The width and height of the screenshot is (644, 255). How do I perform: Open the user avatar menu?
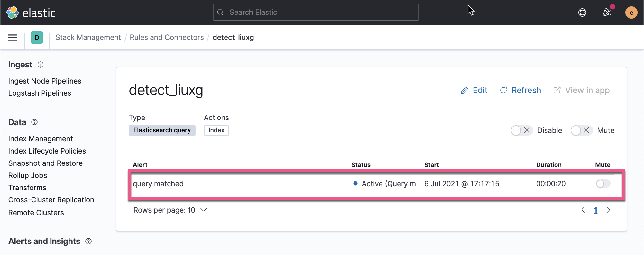pyautogui.click(x=631, y=13)
